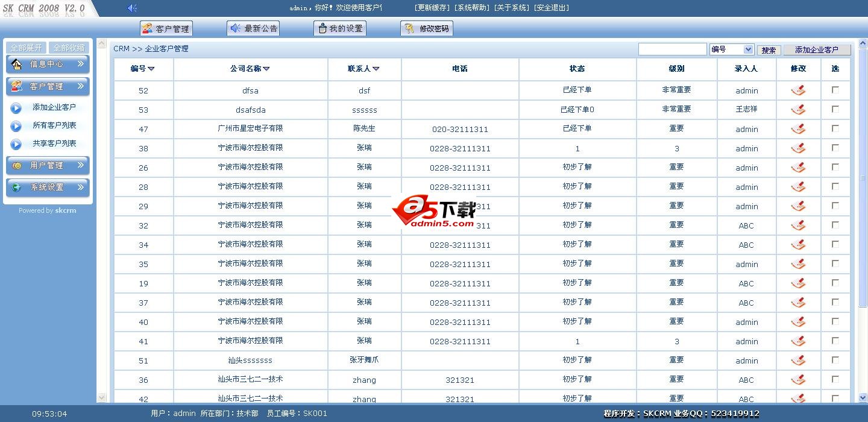The image size is (868, 422).
Task: Tick the checkbox for row 32
Action: [x=835, y=225]
